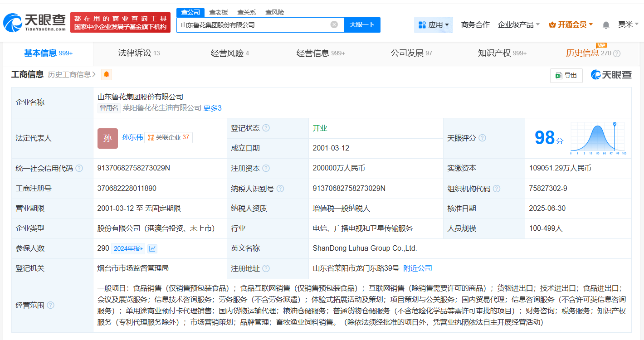Click the 附近公司 link
Image resolution: width=644 pixels, height=340 pixels.
418,268
